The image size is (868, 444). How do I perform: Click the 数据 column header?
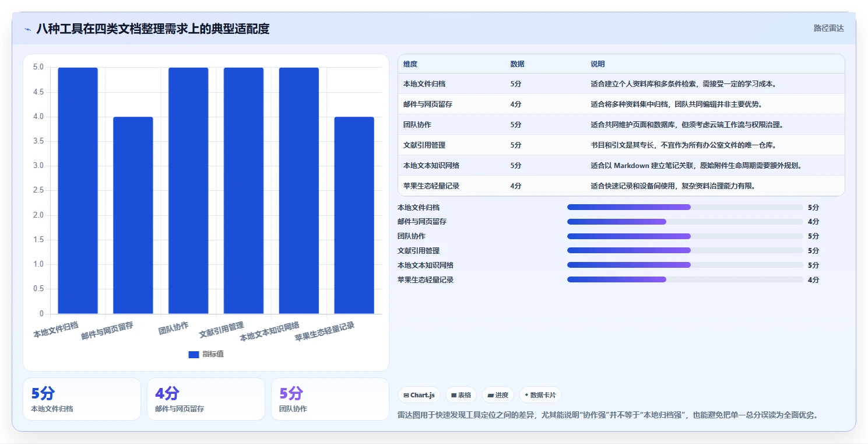click(517, 64)
